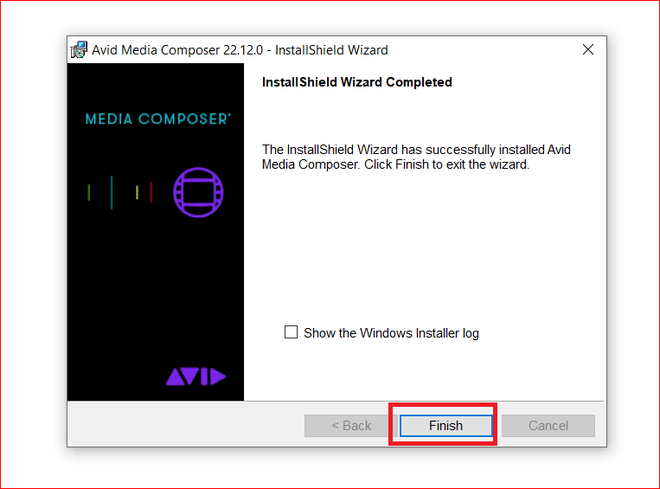
Task: Enable the Show Windows Installer log checkbox
Action: [291, 332]
